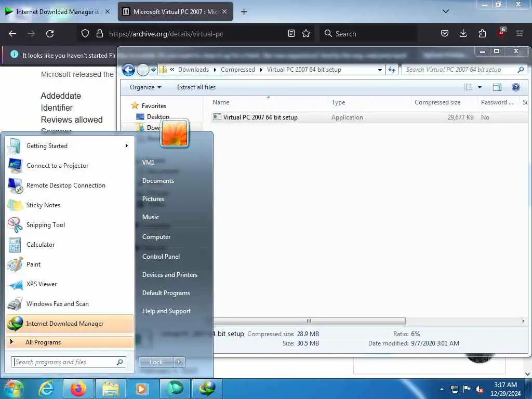Screen dimensions: 532x399
Task: List all tabs dropdown arrow
Action: coord(446,11)
